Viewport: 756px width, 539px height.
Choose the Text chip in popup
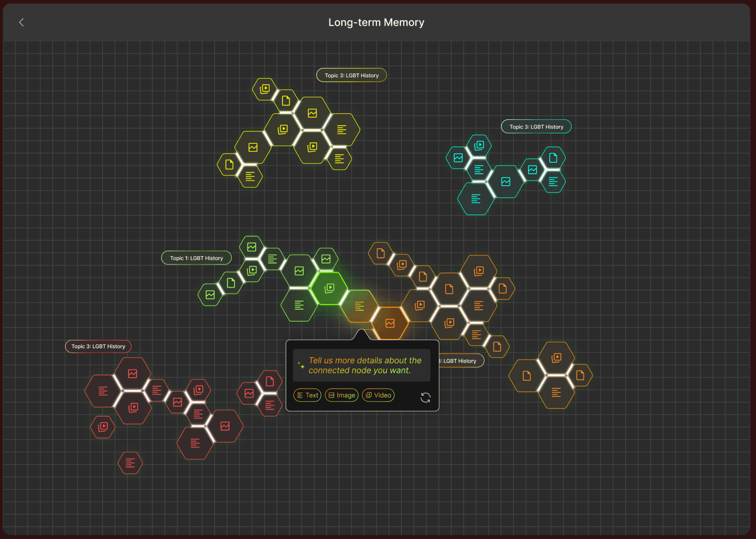[x=307, y=395]
